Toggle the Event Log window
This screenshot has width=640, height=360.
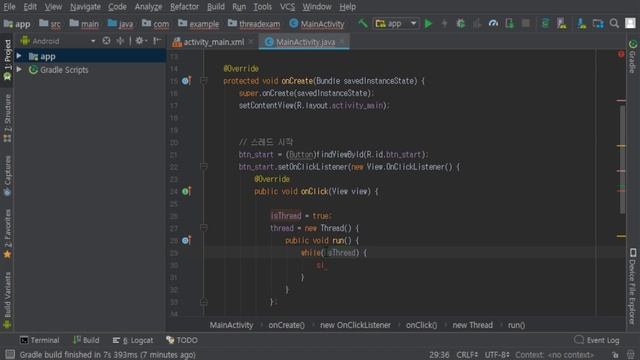point(597,340)
